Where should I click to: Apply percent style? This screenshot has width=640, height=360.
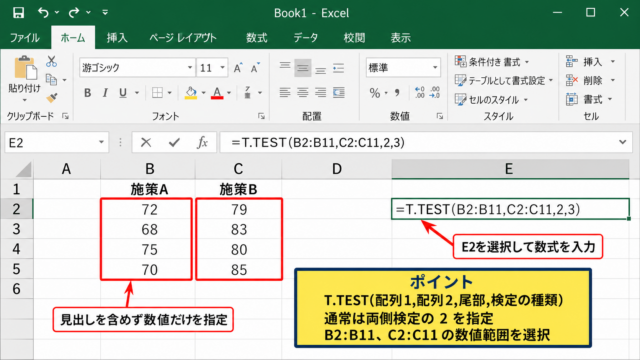tap(375, 93)
